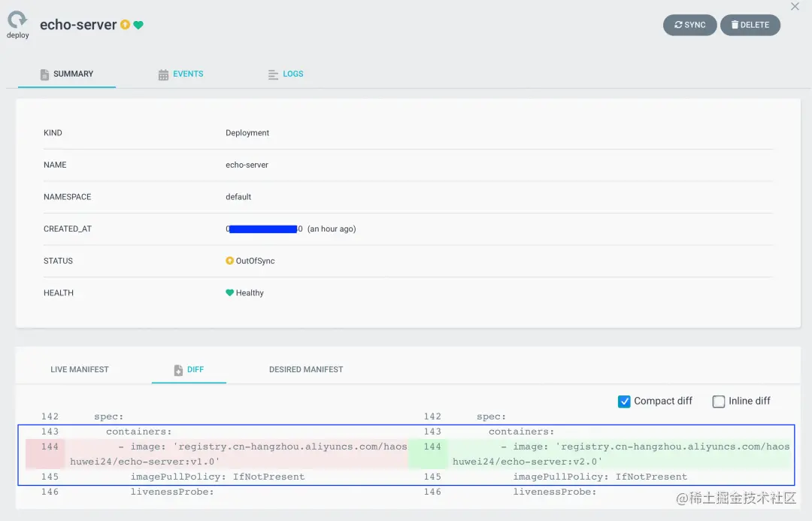Click the NAMESPACE field label
The width and height of the screenshot is (812, 521).
tap(68, 197)
